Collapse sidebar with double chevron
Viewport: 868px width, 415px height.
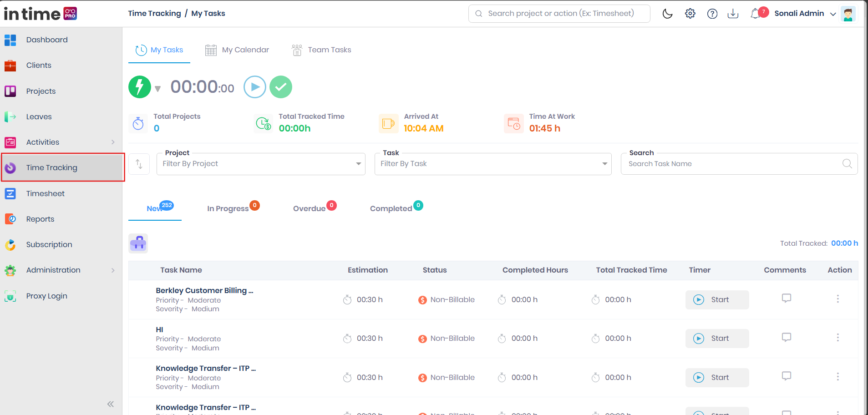(110, 404)
